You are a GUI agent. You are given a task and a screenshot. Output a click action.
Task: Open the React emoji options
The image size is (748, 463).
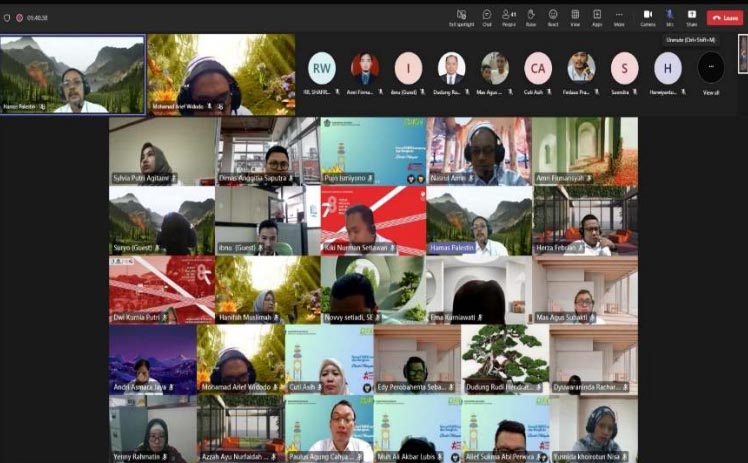click(553, 17)
